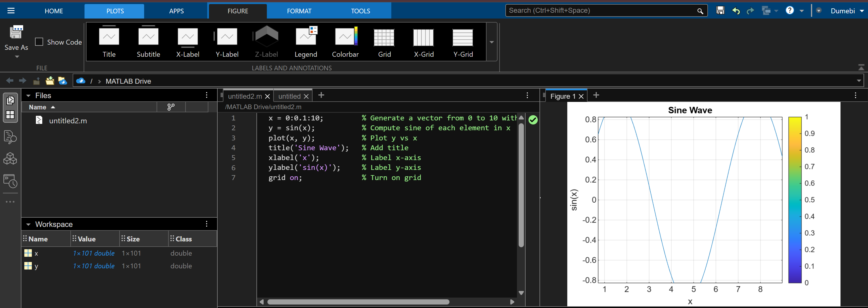Open the Workspace grid sidebar icon
Image resolution: width=868 pixels, height=308 pixels.
point(10,115)
